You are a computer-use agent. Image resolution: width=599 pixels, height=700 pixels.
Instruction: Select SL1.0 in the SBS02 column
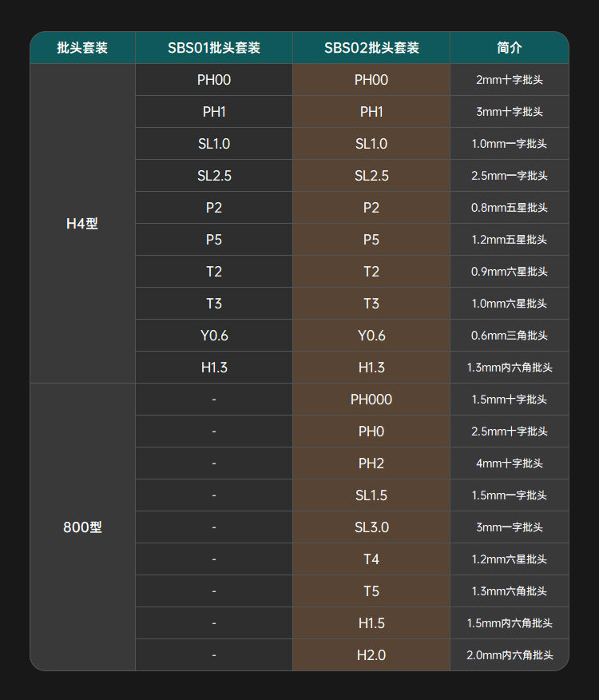(371, 144)
